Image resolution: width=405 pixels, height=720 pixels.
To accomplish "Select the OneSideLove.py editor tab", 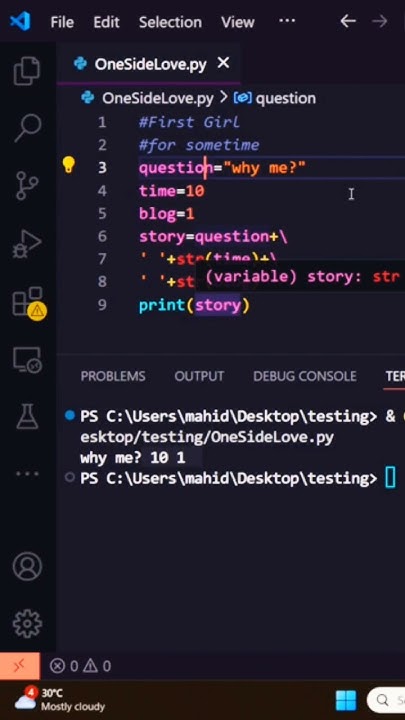I will pyautogui.click(x=150, y=64).
